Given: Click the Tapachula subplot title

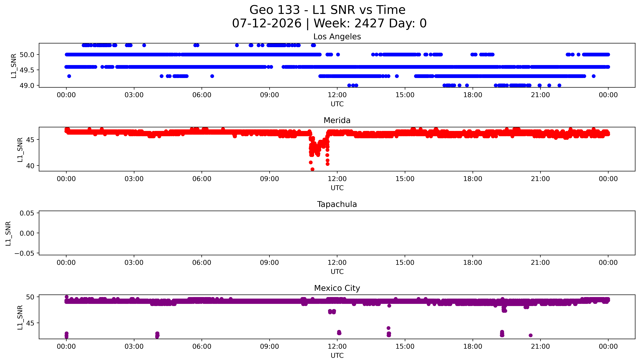Looking at the screenshot, I should [x=337, y=204].
